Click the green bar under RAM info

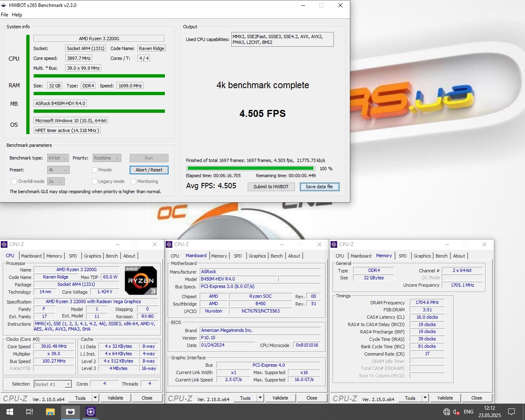tap(99, 94)
